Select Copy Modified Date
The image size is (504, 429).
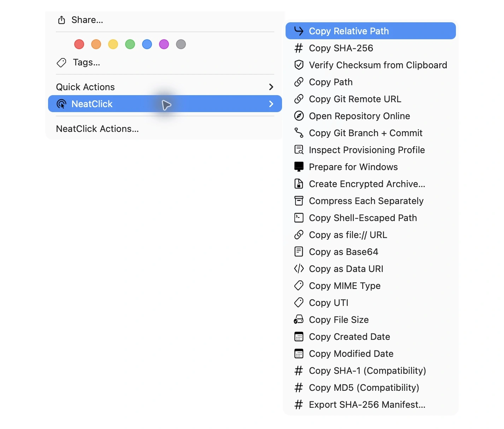[371, 354]
